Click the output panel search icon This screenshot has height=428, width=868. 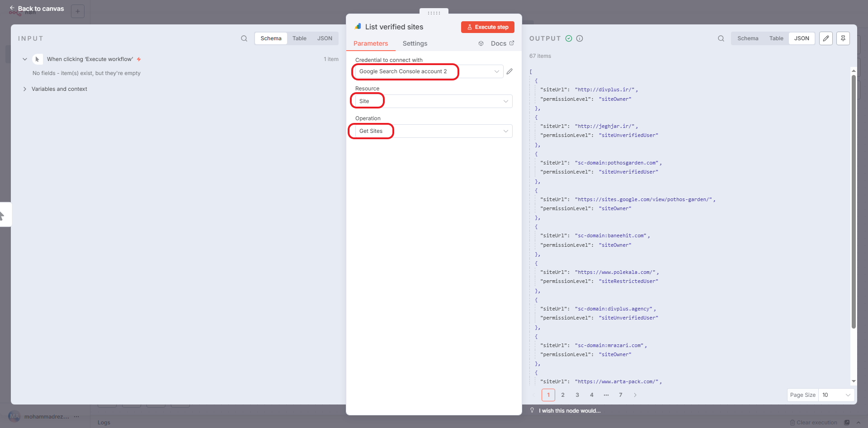point(721,38)
